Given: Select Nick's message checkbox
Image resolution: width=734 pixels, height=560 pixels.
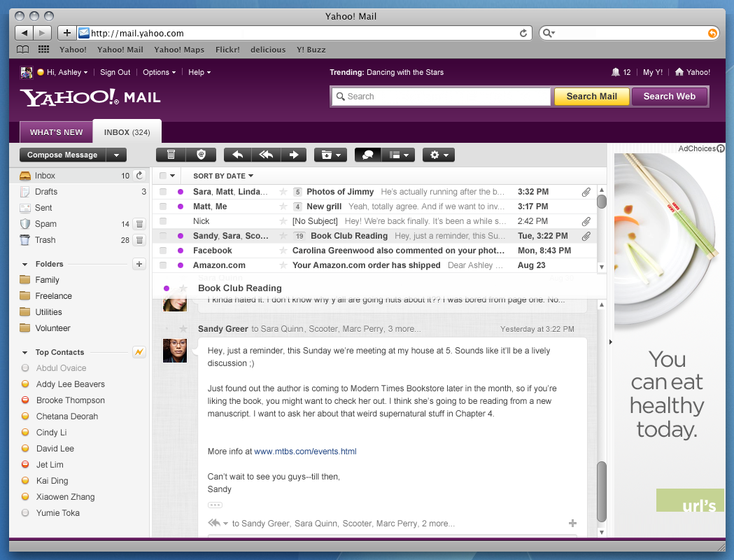Looking at the screenshot, I should [163, 221].
